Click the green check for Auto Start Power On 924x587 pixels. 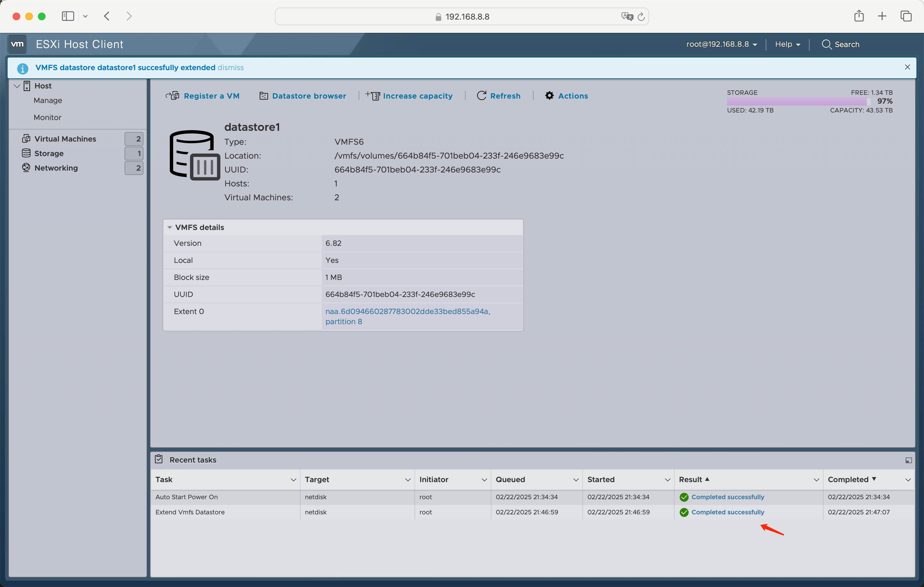[684, 497]
